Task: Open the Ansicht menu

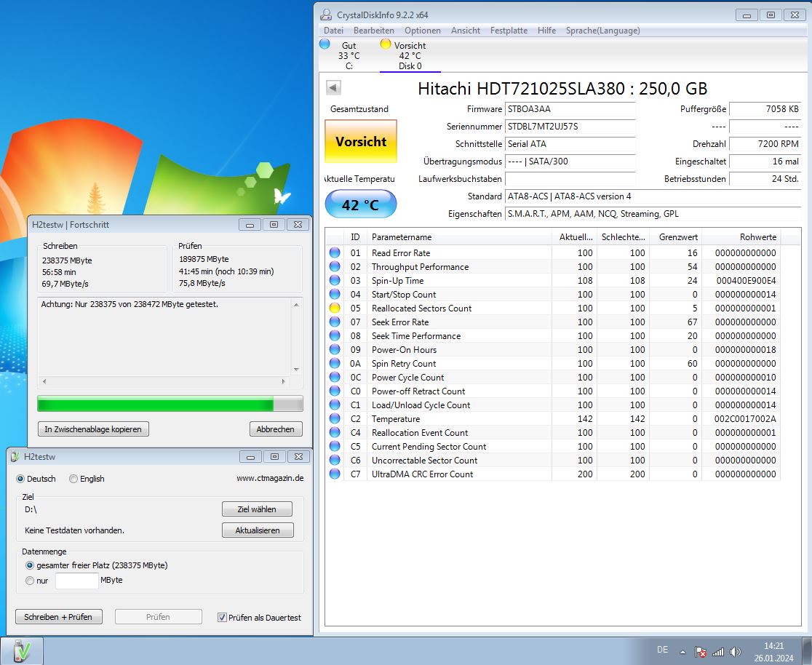Action: [x=466, y=31]
